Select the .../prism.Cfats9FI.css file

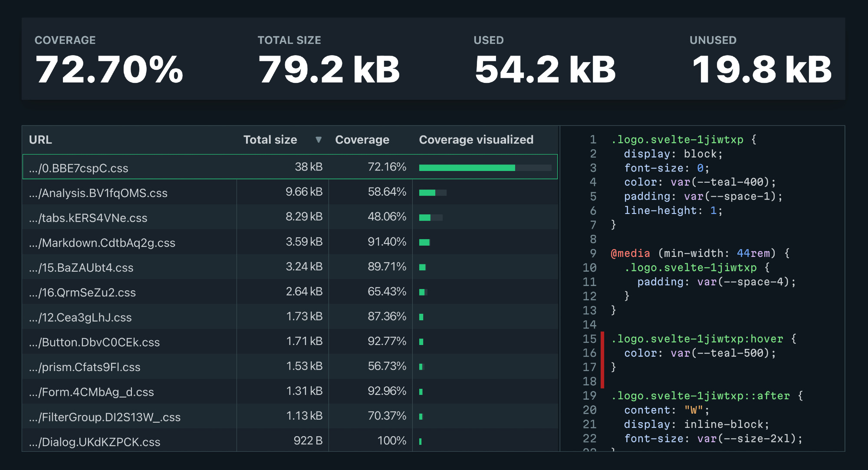pyautogui.click(x=85, y=367)
